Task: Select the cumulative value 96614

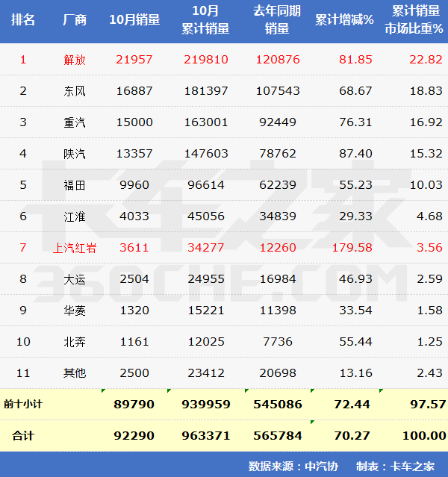Action: tap(206, 185)
